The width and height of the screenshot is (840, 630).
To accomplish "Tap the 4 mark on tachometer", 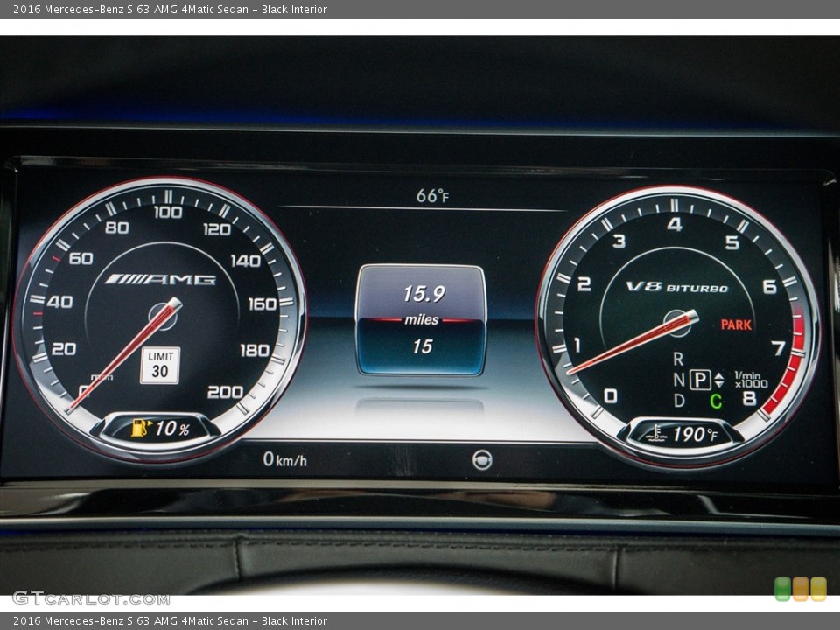I will [675, 224].
